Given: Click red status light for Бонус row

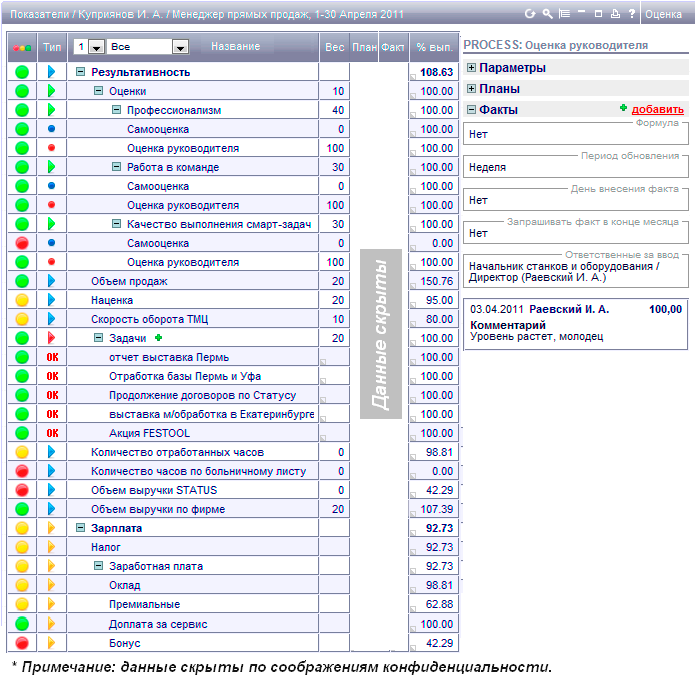Looking at the screenshot, I should pos(22,643).
